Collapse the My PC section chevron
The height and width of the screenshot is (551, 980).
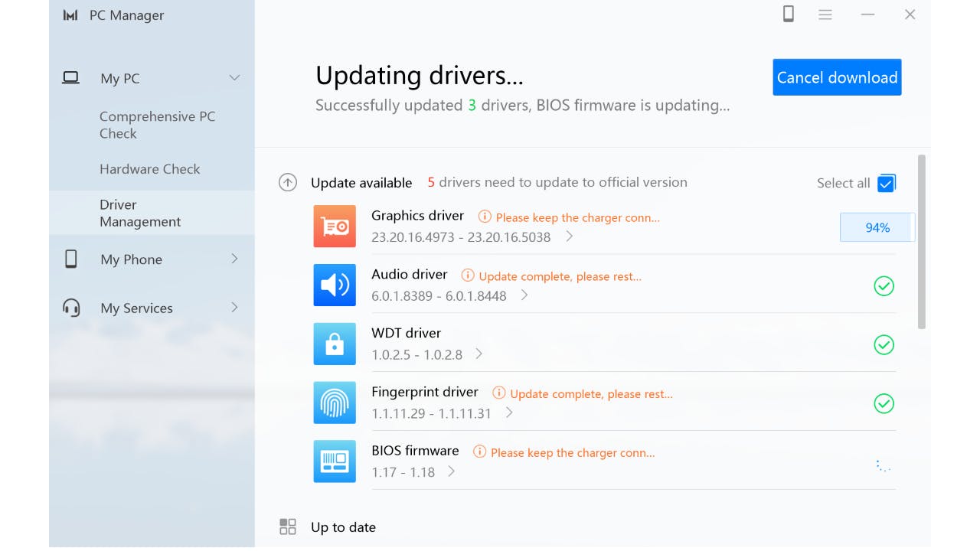[235, 77]
